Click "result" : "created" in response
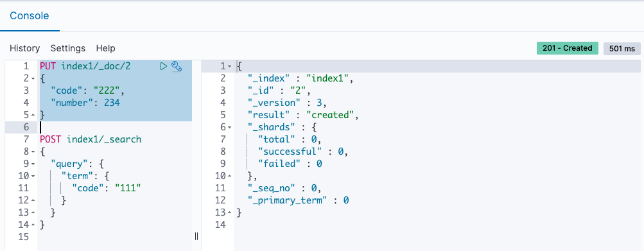 [303, 115]
